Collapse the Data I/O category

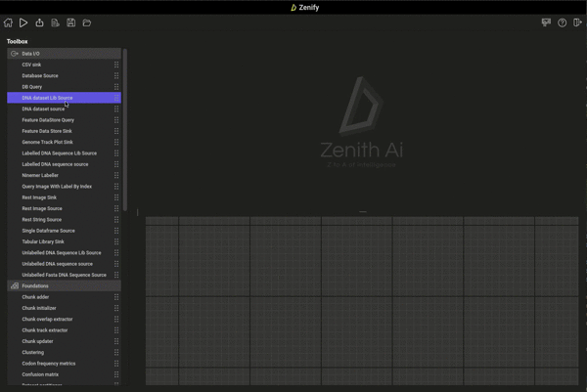point(64,54)
